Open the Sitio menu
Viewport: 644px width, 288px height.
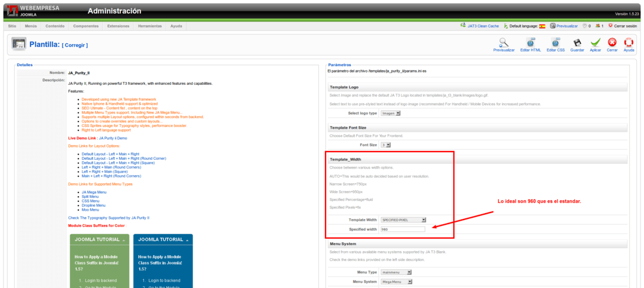click(x=12, y=26)
